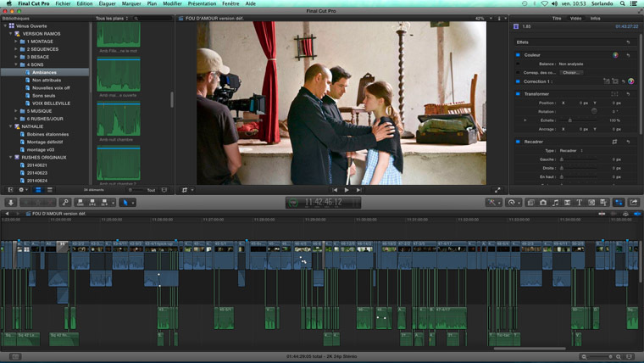Image resolution: width=644 pixels, height=363 pixels.
Task: Open the titles browser T icon
Action: point(579,202)
